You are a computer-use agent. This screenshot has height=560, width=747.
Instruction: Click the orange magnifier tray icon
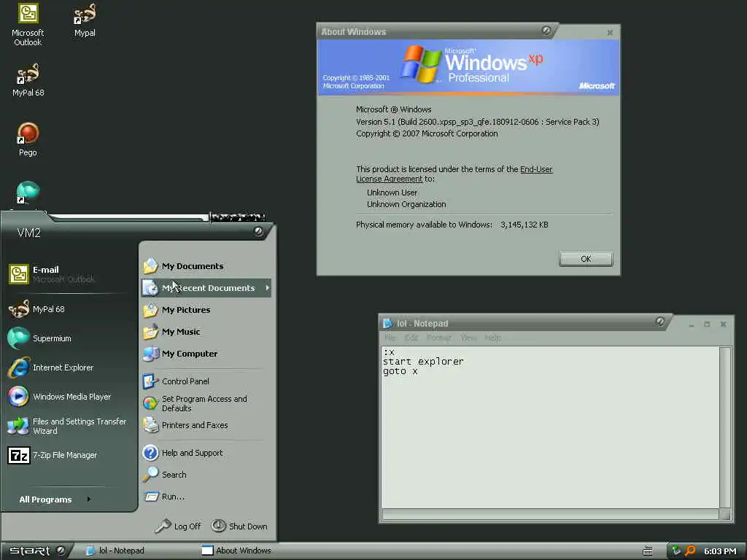point(690,551)
